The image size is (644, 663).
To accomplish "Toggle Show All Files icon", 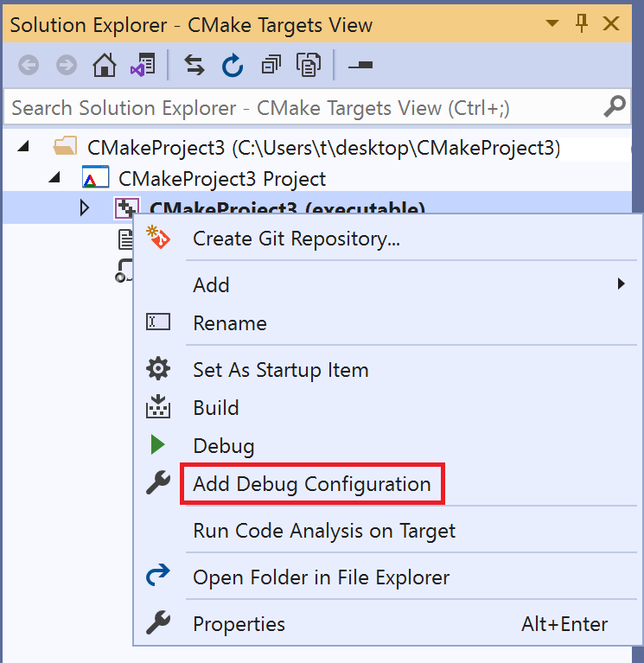I will pos(309,65).
